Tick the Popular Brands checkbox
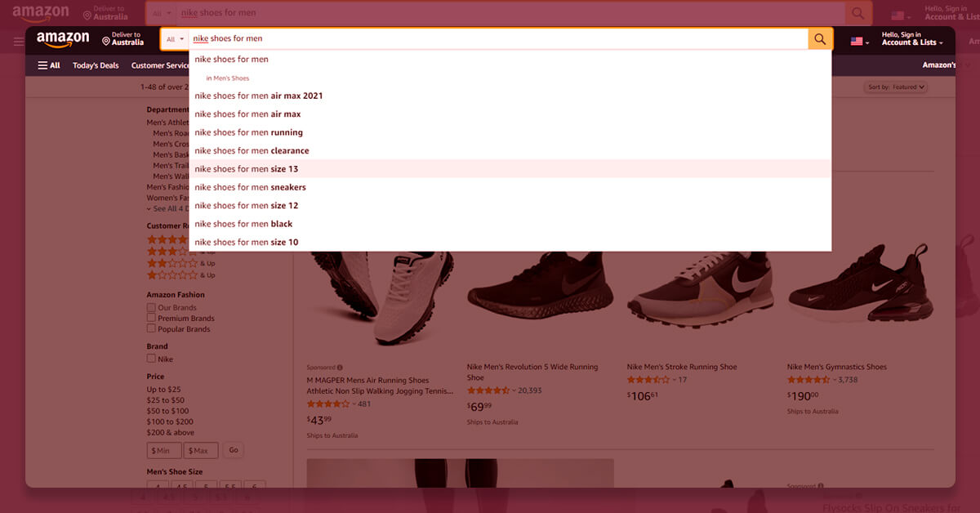This screenshot has height=513, width=980. (151, 328)
